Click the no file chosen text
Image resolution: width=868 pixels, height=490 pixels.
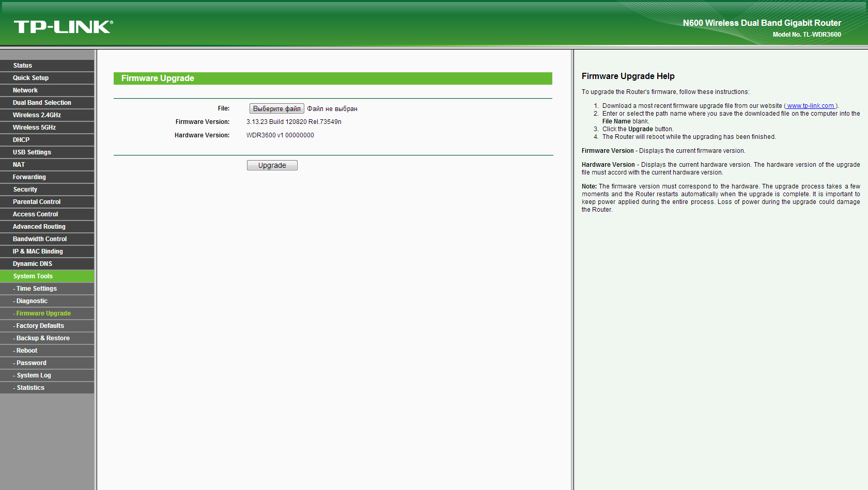pyautogui.click(x=332, y=109)
